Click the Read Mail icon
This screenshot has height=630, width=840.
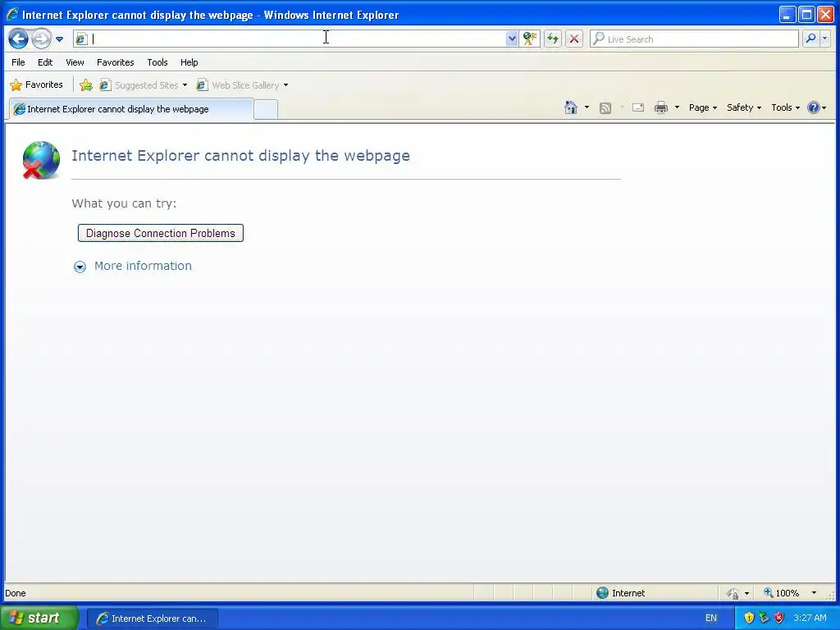pyautogui.click(x=638, y=107)
